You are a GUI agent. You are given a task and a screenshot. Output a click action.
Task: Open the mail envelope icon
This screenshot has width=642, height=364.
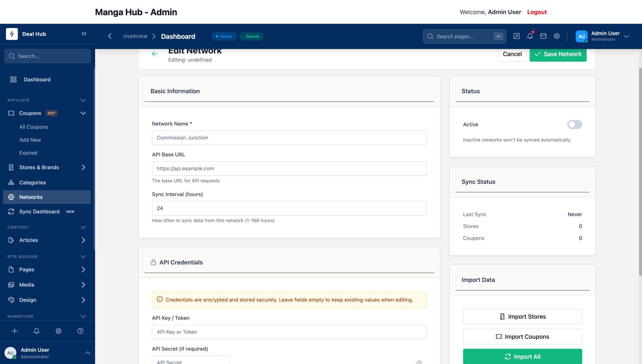point(543,36)
